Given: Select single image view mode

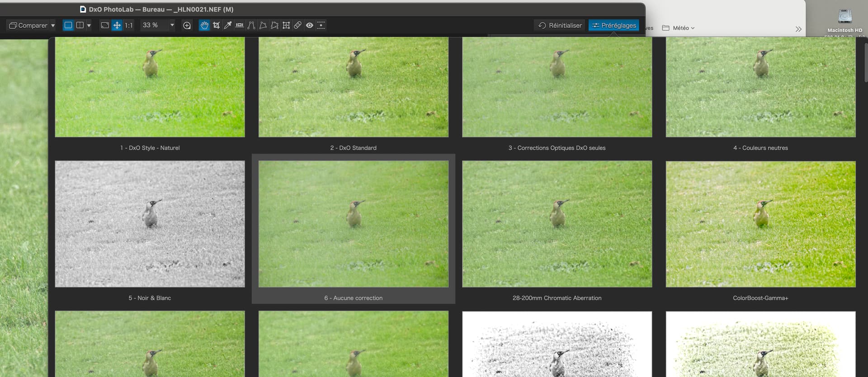Looking at the screenshot, I should pyautogui.click(x=68, y=25).
